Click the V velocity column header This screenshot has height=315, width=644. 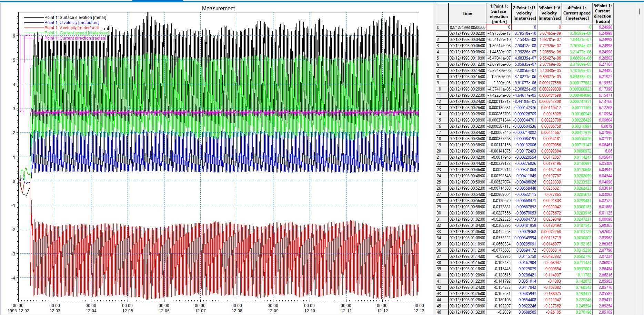tap(550, 13)
